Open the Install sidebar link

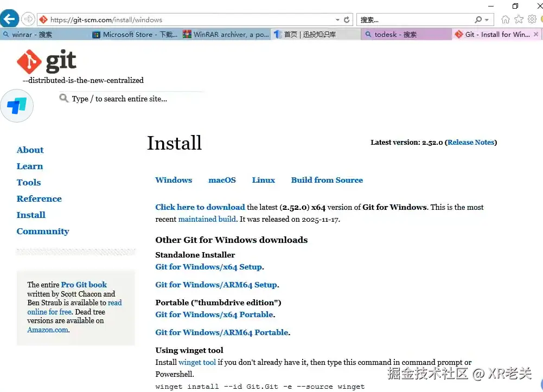[31, 215]
